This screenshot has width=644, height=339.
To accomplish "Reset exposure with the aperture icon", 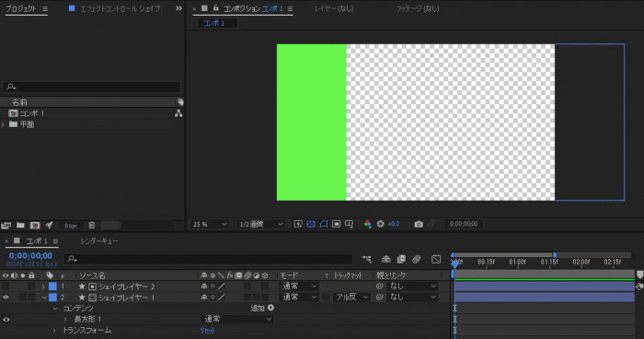I will (380, 224).
